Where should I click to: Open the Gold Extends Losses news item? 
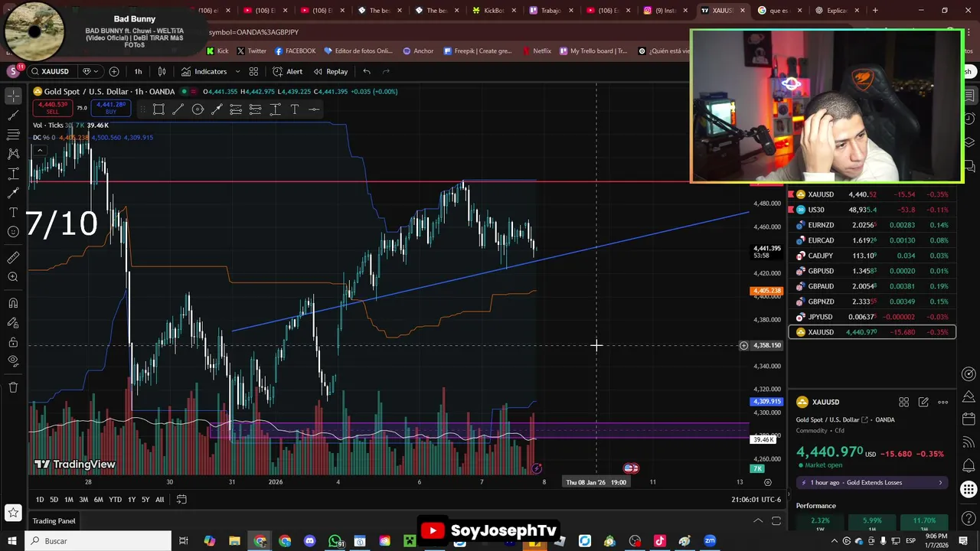pos(871,482)
